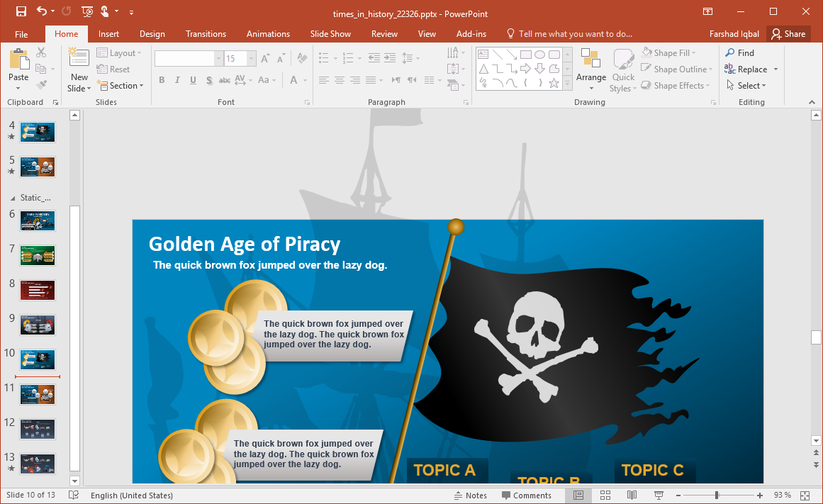
Task: Toggle the Notes pane
Action: (x=470, y=495)
